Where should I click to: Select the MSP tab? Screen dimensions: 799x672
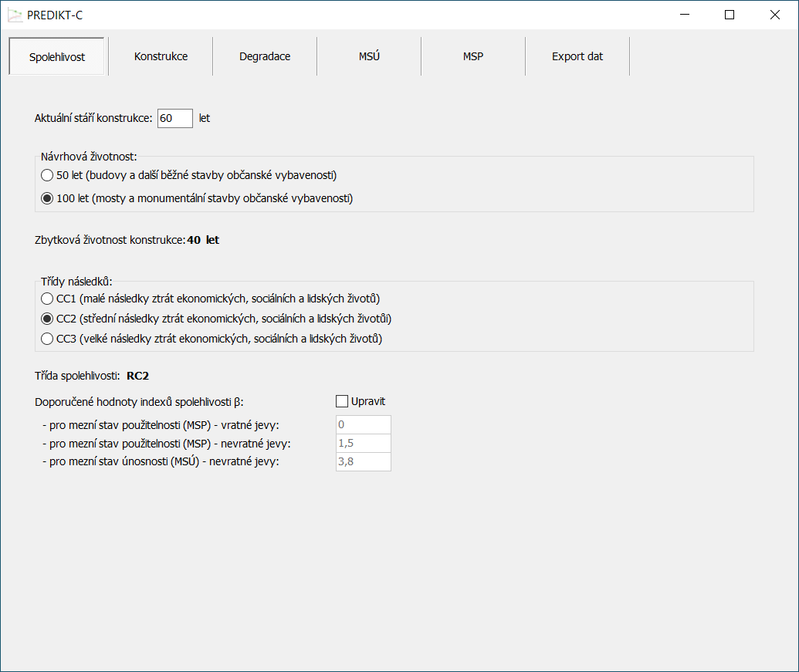click(x=473, y=56)
